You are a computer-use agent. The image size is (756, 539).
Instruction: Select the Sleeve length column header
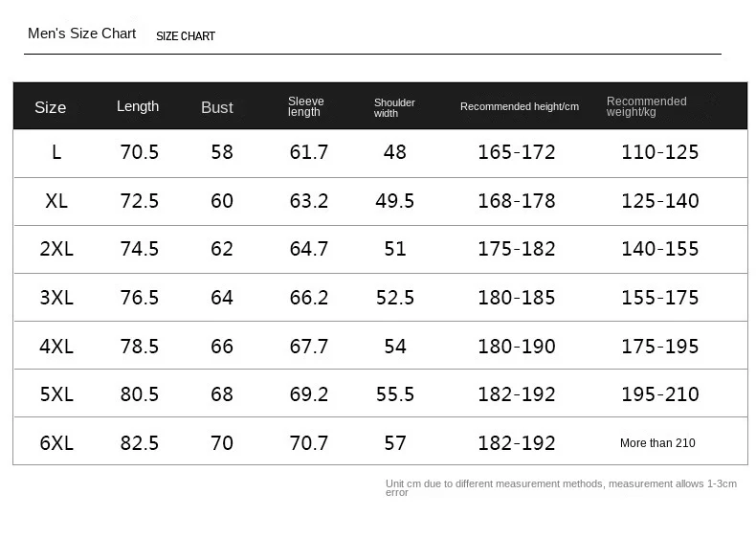(305, 106)
